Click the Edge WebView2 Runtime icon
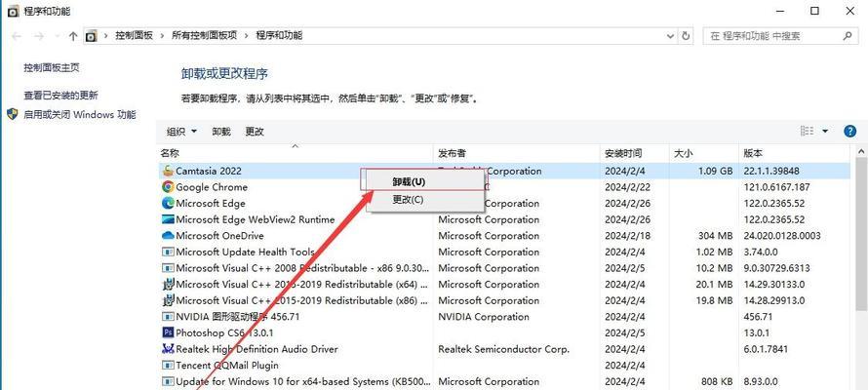The image size is (868, 390). (168, 219)
